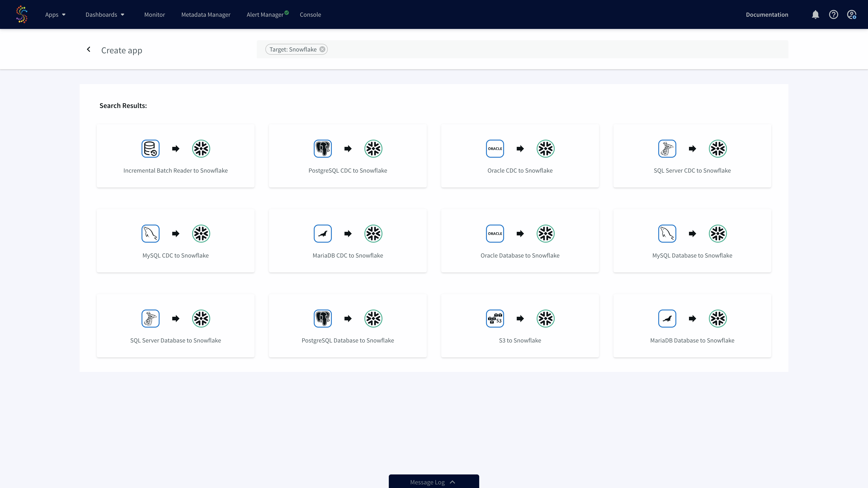Viewport: 868px width, 488px height.
Task: Select Incremental Batch Reader to Snowflake label
Action: point(176,170)
